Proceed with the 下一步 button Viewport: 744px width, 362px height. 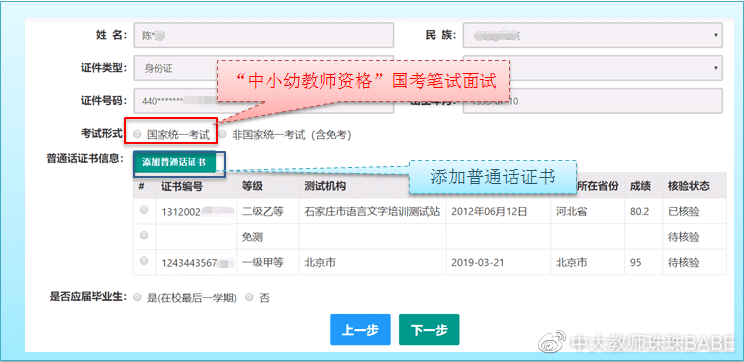point(429,330)
